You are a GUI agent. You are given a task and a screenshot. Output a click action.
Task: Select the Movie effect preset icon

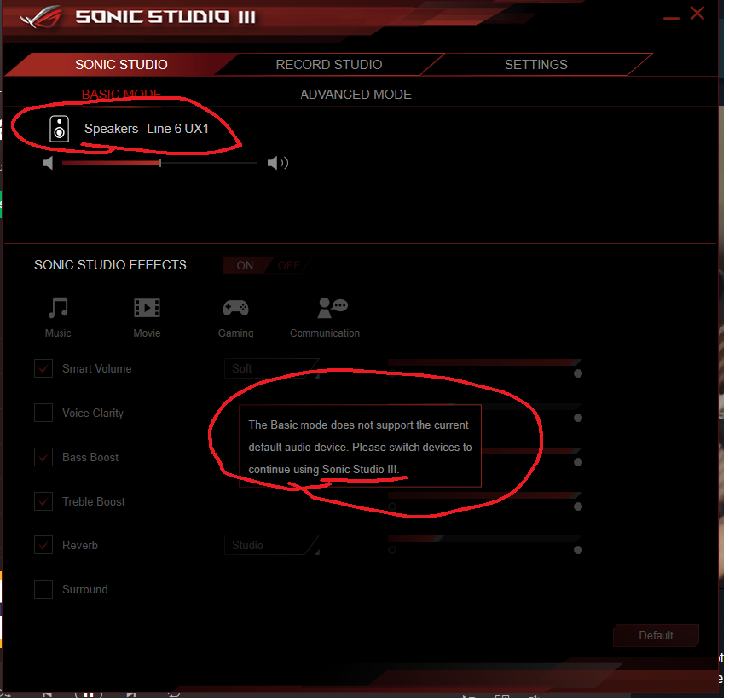pyautogui.click(x=147, y=308)
